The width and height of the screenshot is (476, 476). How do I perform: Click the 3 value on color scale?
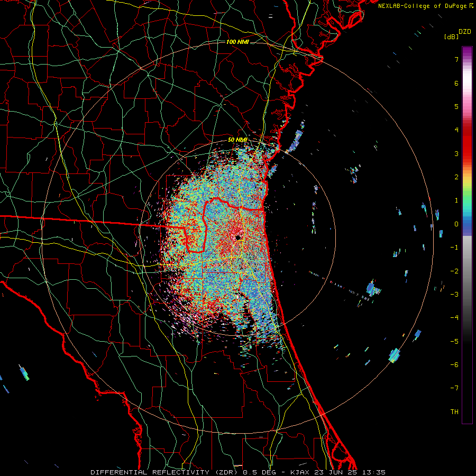pos(456,153)
